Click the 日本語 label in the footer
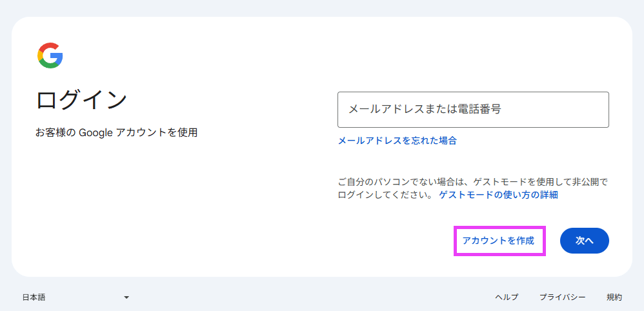Image resolution: width=644 pixels, height=311 pixels. [x=34, y=297]
